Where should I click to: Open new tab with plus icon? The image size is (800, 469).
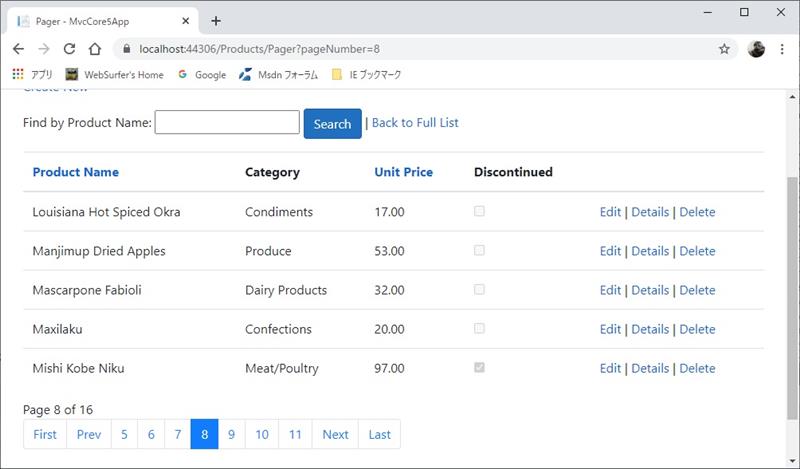tap(216, 21)
